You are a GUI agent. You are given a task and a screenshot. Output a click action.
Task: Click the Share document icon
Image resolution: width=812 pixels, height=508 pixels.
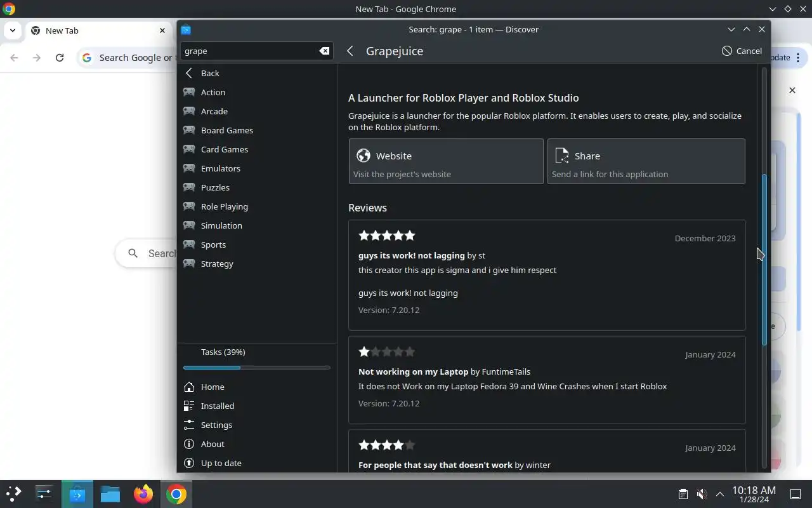click(561, 156)
